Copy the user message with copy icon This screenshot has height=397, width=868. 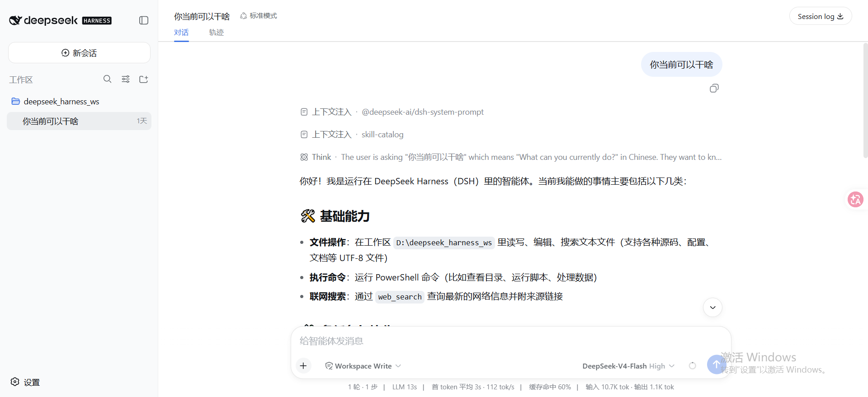point(714,89)
